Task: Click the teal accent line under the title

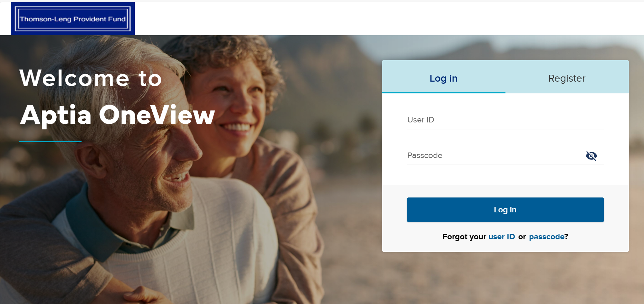Action: click(x=50, y=141)
